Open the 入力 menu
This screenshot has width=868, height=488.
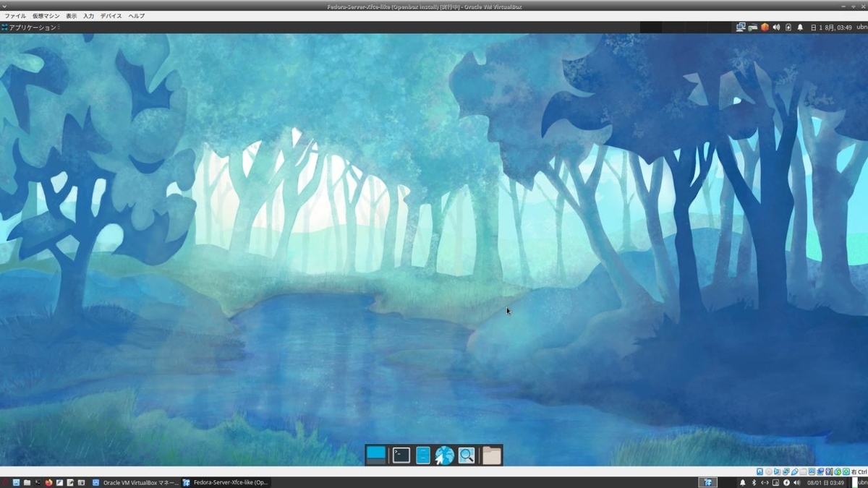88,16
